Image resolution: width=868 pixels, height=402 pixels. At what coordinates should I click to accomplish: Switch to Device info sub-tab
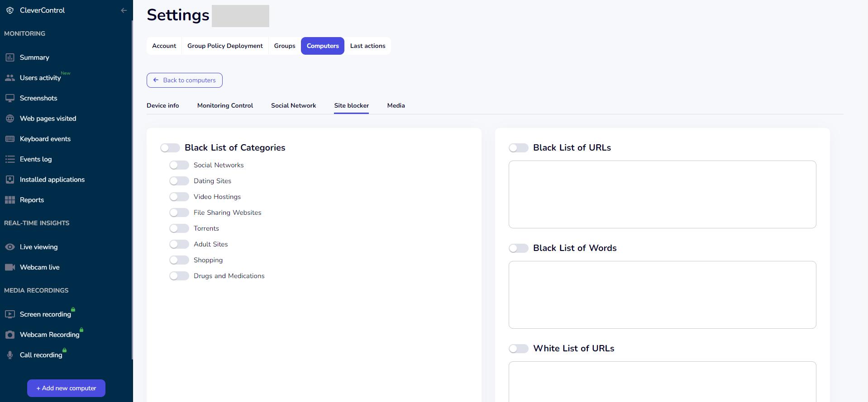point(162,105)
